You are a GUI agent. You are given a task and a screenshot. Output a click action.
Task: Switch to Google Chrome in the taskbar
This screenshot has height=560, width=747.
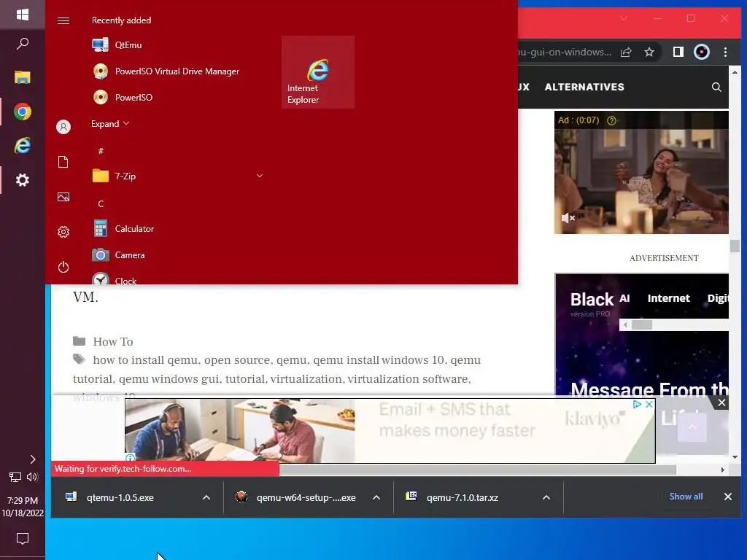click(23, 112)
